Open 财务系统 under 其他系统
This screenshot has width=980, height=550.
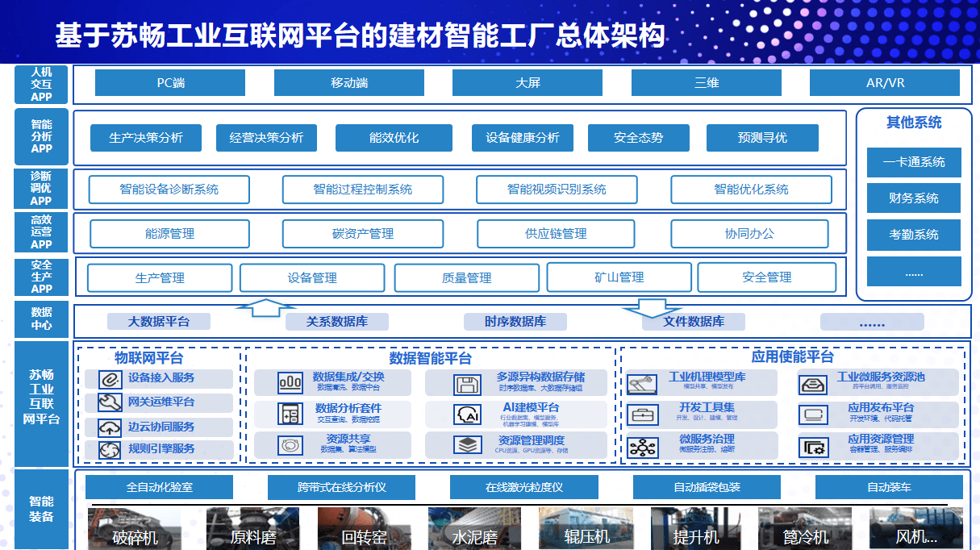tap(914, 198)
